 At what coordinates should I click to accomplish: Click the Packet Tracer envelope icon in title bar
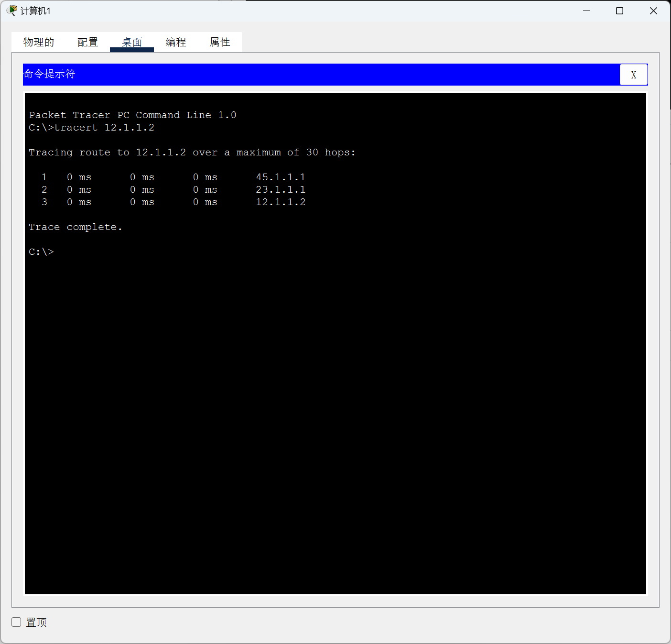[12, 10]
